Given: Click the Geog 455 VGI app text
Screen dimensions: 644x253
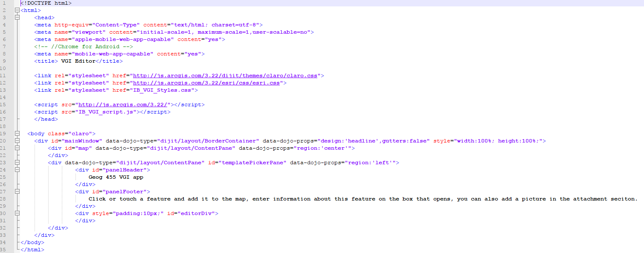Looking at the screenshot, I should click(x=116, y=177).
